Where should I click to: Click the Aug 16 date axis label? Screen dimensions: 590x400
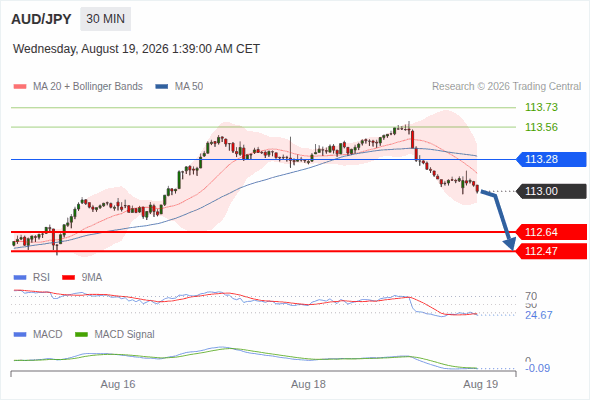(x=118, y=384)
